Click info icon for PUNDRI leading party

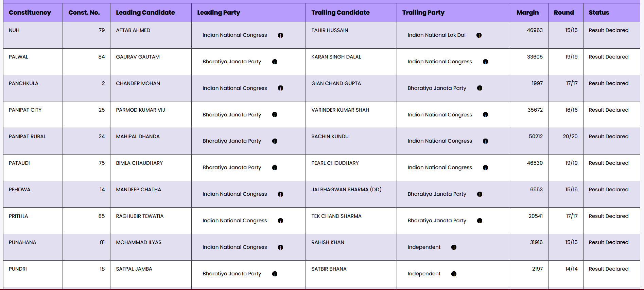coord(275,274)
